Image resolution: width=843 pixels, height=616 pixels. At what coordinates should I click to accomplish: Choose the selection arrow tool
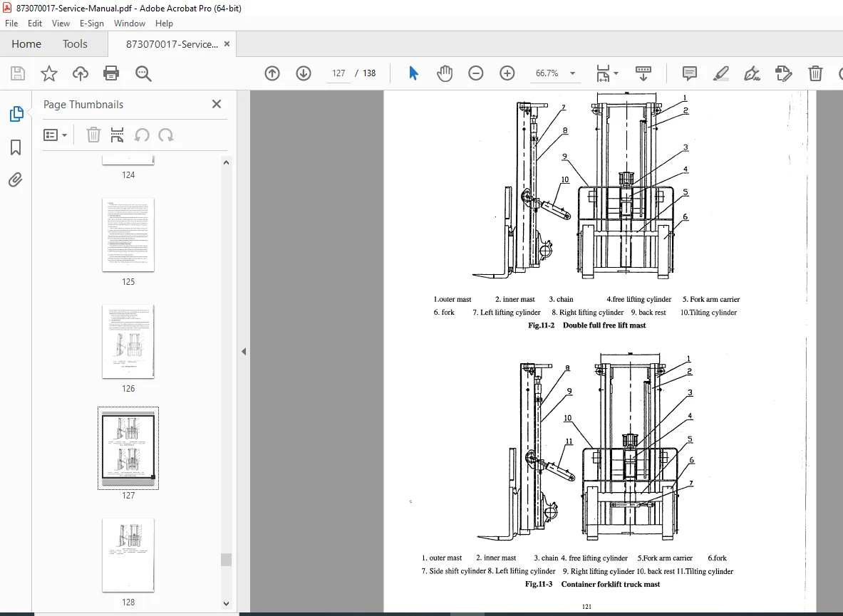point(413,73)
